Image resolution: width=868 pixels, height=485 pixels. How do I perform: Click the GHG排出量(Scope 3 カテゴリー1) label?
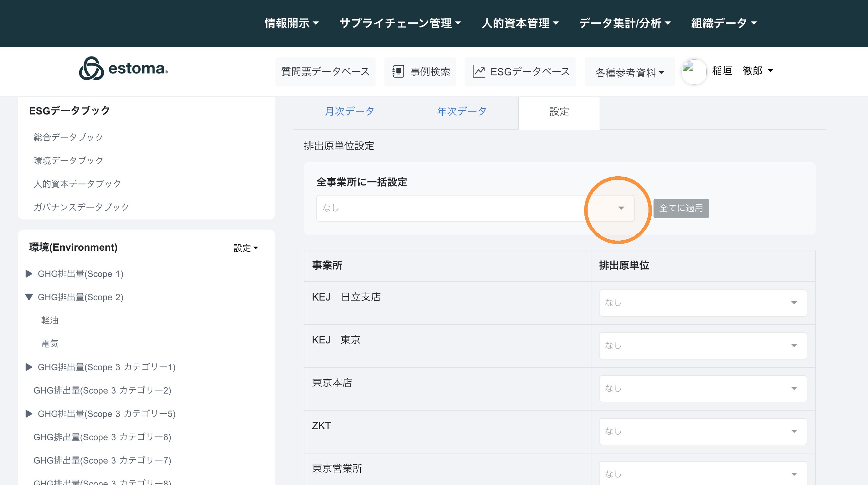[107, 367]
